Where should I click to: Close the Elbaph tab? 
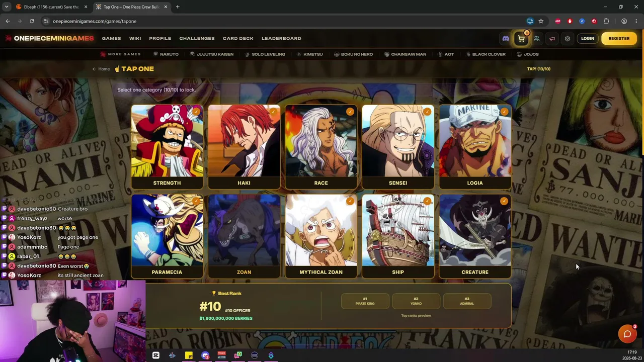[x=86, y=7]
